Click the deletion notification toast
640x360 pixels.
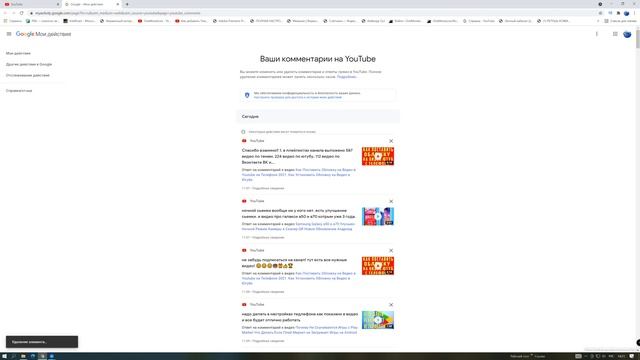pos(42,342)
